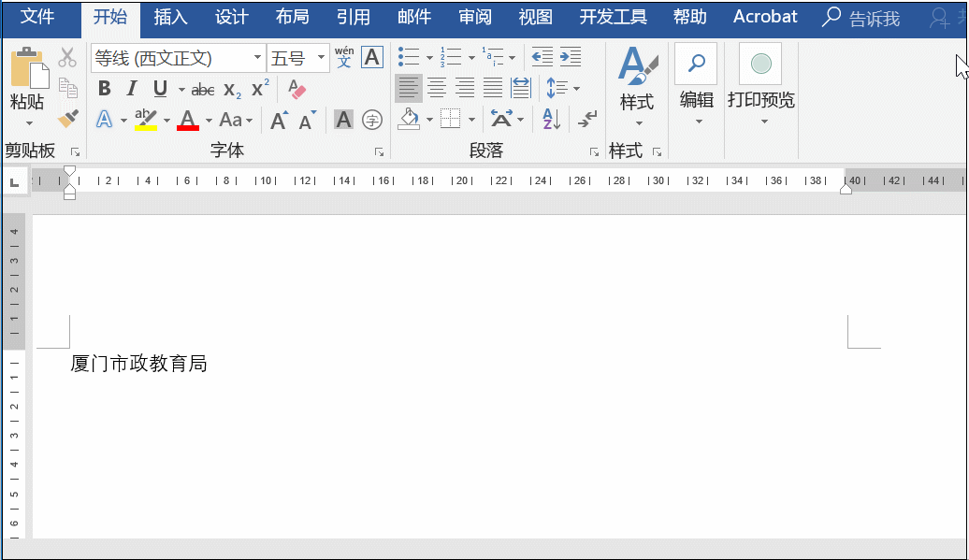The height and width of the screenshot is (560, 969).
Task: Click the 样式 styles button
Action: (x=637, y=84)
